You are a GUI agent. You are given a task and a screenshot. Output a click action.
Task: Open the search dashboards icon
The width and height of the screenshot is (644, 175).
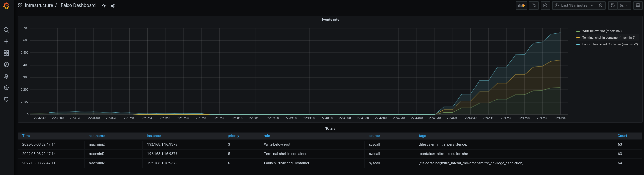pyautogui.click(x=6, y=30)
